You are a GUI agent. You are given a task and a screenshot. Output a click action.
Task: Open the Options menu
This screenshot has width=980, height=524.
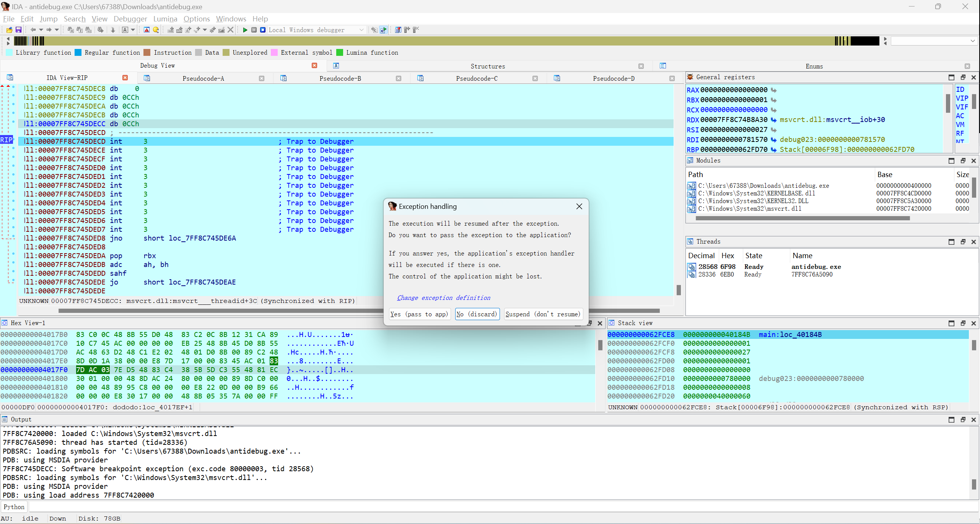(x=197, y=19)
